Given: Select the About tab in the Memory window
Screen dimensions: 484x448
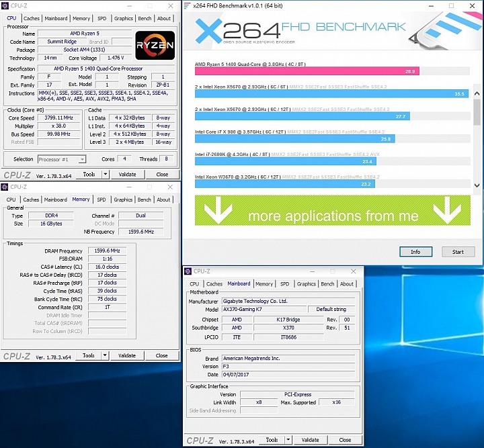Looking at the screenshot, I should [163, 199].
